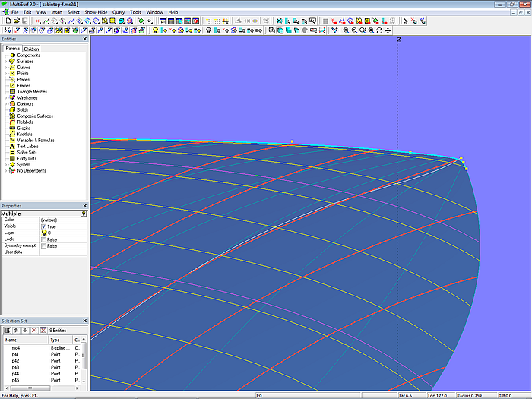The image size is (532, 399).
Task: Toggle the Visible checkbox in Properties
Action: 44,226
